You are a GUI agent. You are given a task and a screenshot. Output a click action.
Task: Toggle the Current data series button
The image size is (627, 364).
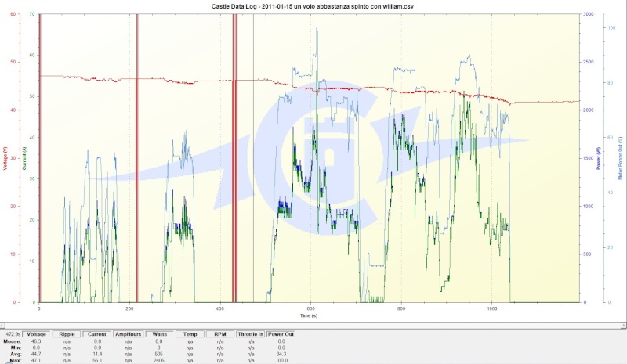(x=97, y=334)
